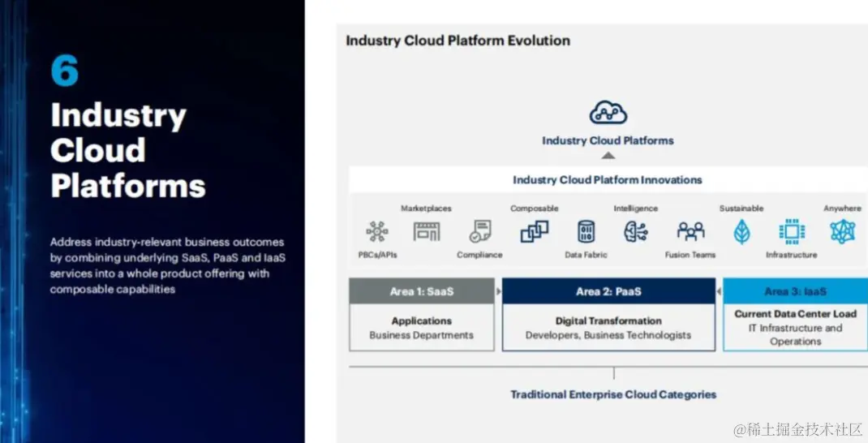
Task: Click the Data Fabric cylinder icon
Action: (587, 231)
